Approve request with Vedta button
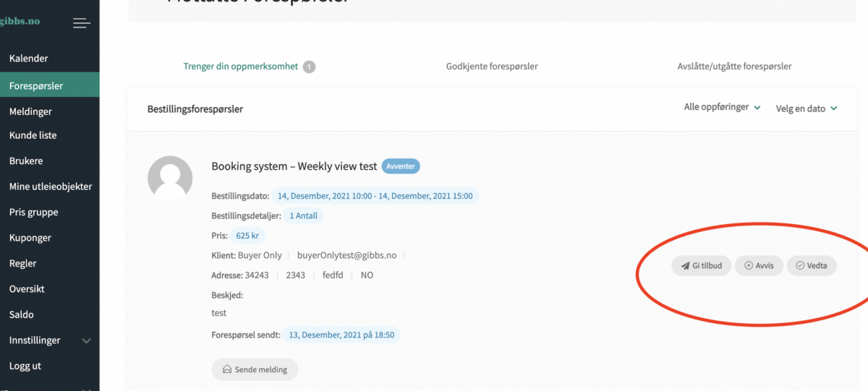Viewport: 868px width, 391px height. tap(811, 265)
